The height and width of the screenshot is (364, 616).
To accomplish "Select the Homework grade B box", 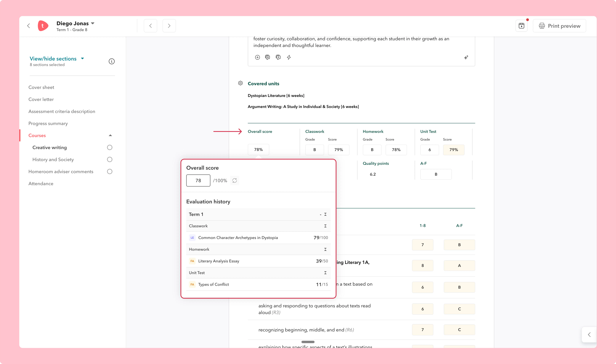I will [x=372, y=150].
